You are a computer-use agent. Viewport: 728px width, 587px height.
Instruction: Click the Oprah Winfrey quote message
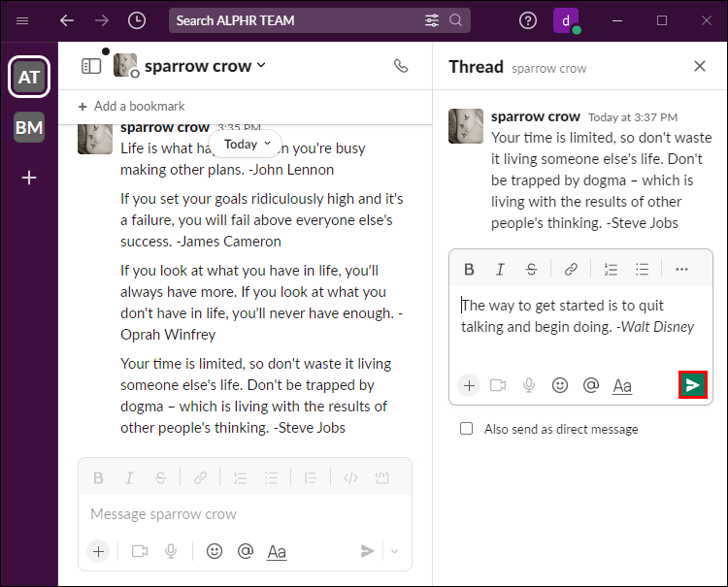tap(262, 303)
